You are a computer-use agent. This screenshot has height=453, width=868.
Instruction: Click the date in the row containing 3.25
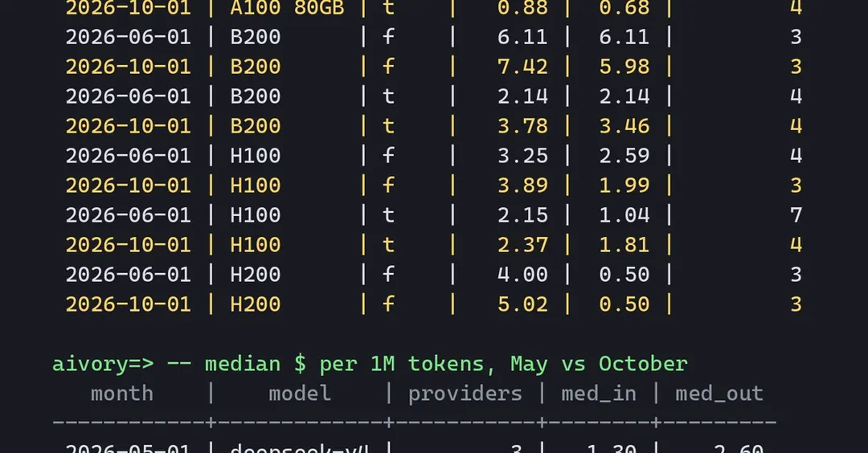129,156
